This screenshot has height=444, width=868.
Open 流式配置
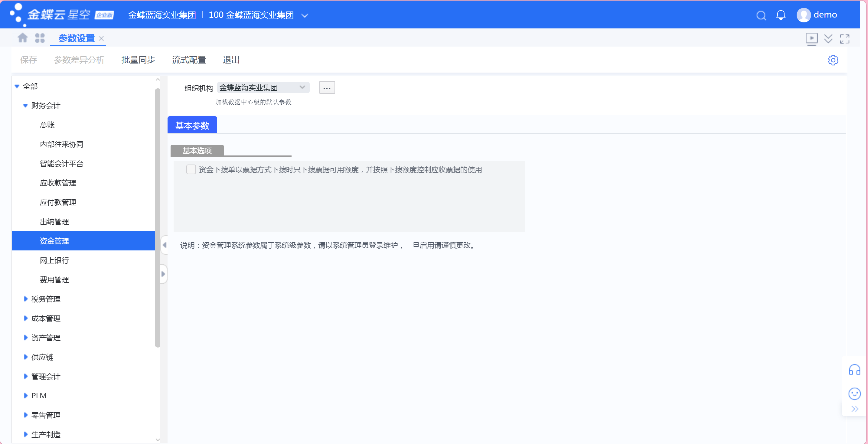189,60
